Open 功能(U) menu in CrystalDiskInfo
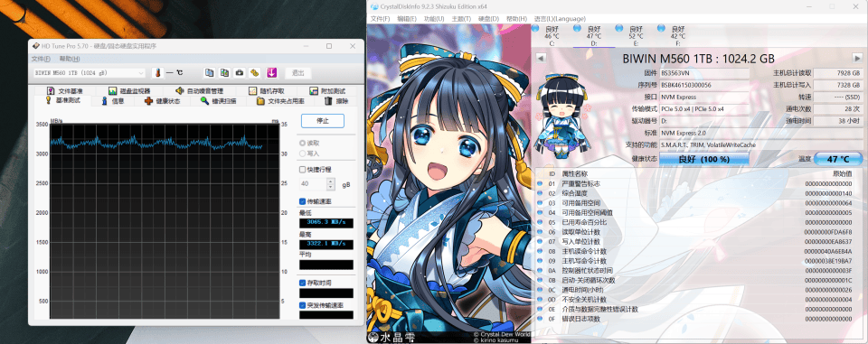The width and height of the screenshot is (868, 344). point(434,19)
